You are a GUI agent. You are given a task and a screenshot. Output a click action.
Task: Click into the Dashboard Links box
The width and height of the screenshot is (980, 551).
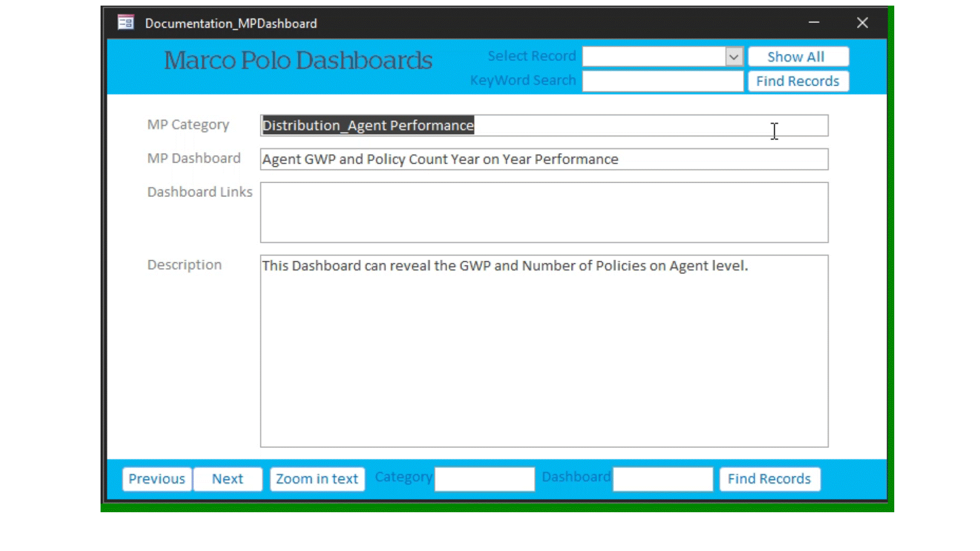point(544,212)
